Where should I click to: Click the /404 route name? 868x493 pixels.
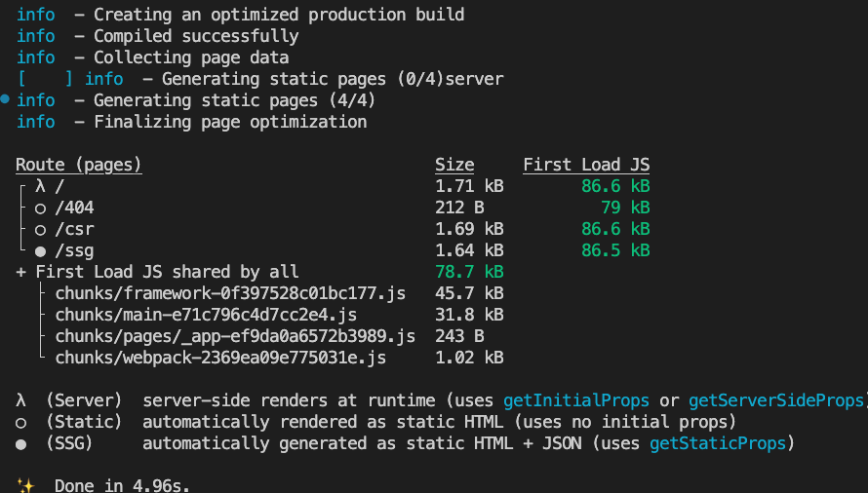(x=74, y=209)
